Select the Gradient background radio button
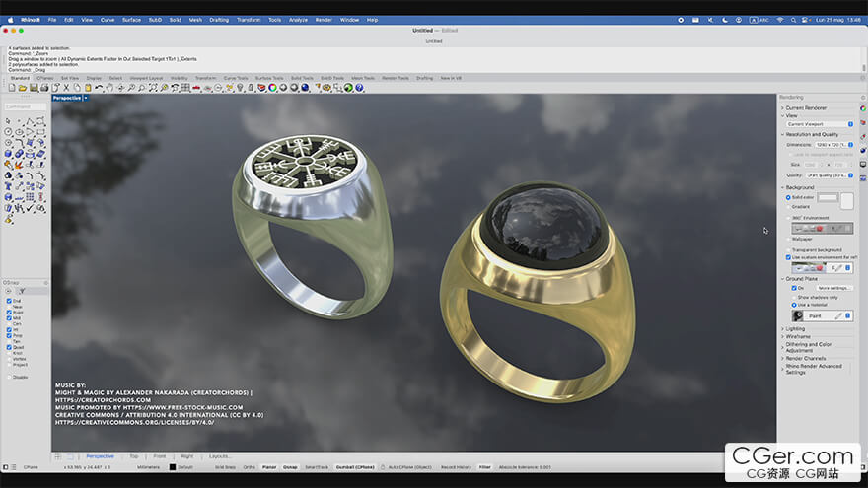868x488 pixels. point(788,207)
